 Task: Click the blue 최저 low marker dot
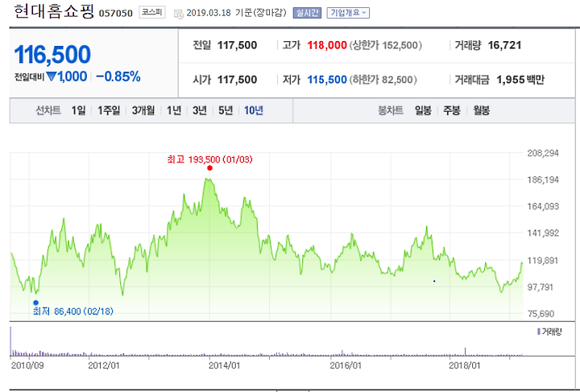[36, 303]
